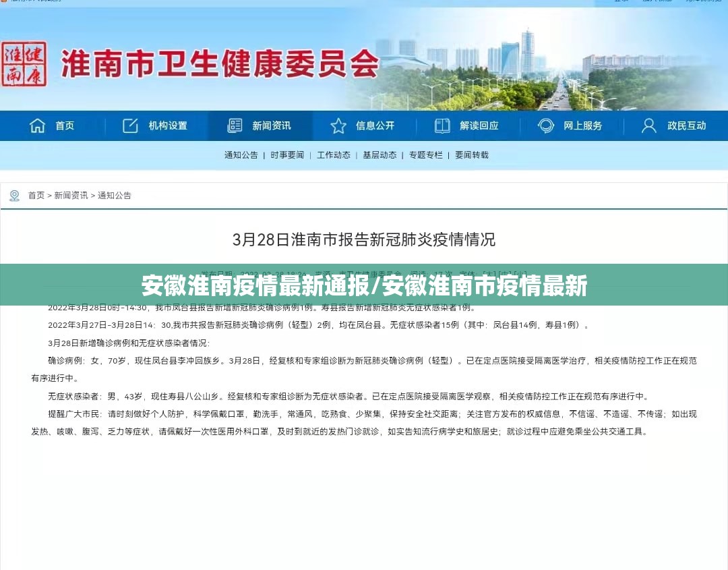Click the star icon beside 信息公开

tap(338, 125)
